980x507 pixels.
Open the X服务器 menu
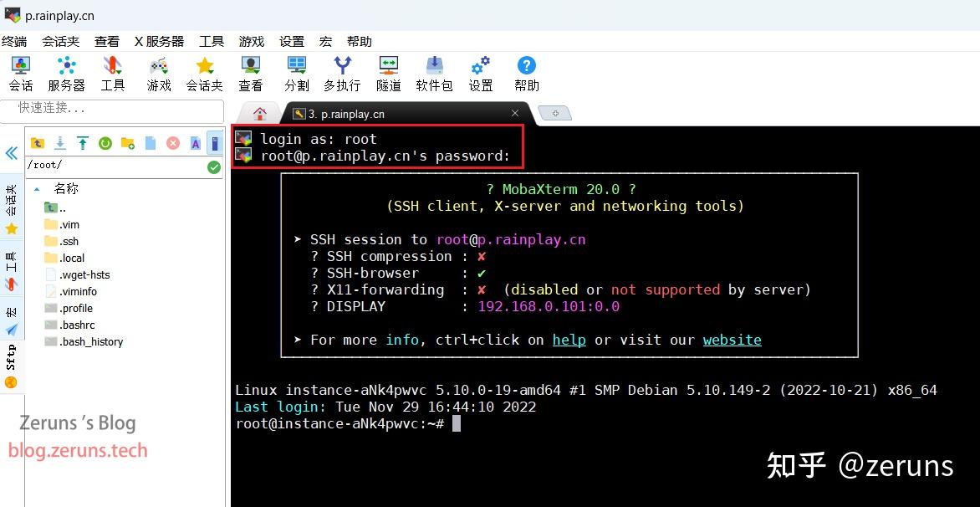[x=160, y=41]
